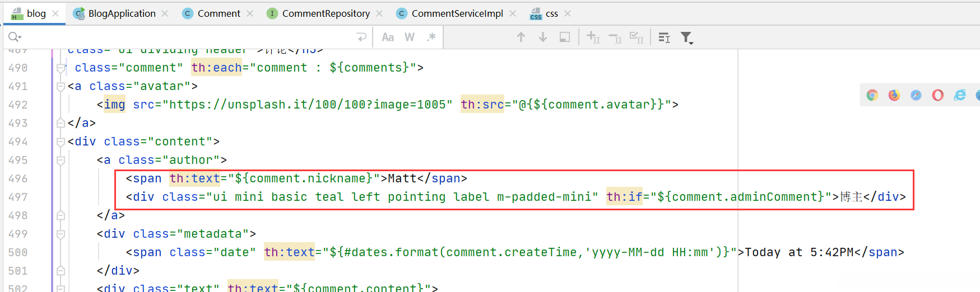
Task: Toggle Regex (.*) search option
Action: pyautogui.click(x=431, y=37)
